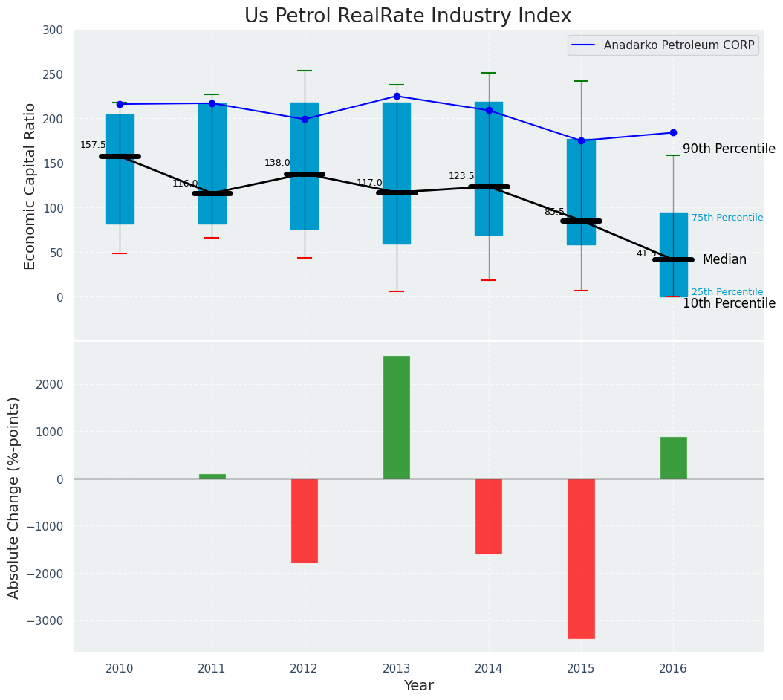Click the 75th Percentile blue label
The height and width of the screenshot is (700, 783).
tap(727, 218)
